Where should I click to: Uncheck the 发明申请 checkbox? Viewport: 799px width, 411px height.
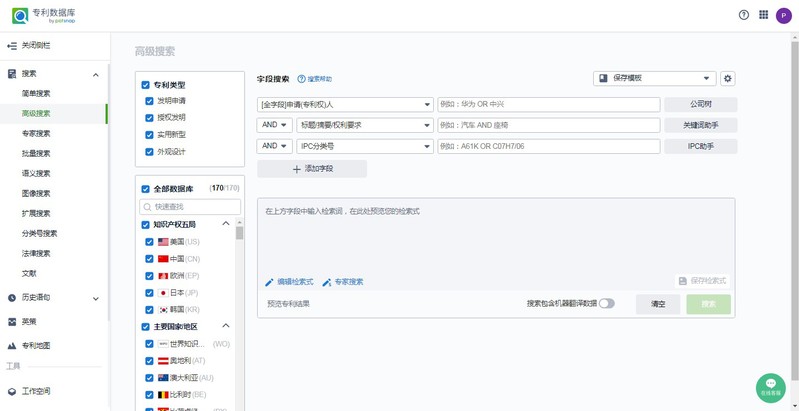coord(147,101)
